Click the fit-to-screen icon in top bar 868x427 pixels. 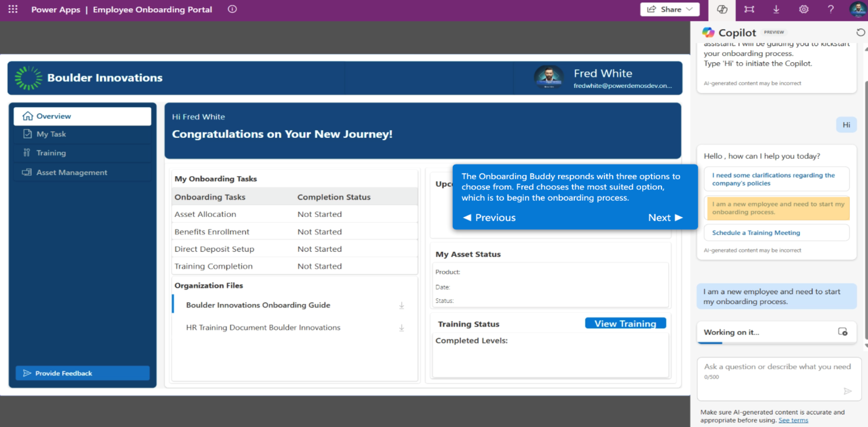[x=749, y=10]
